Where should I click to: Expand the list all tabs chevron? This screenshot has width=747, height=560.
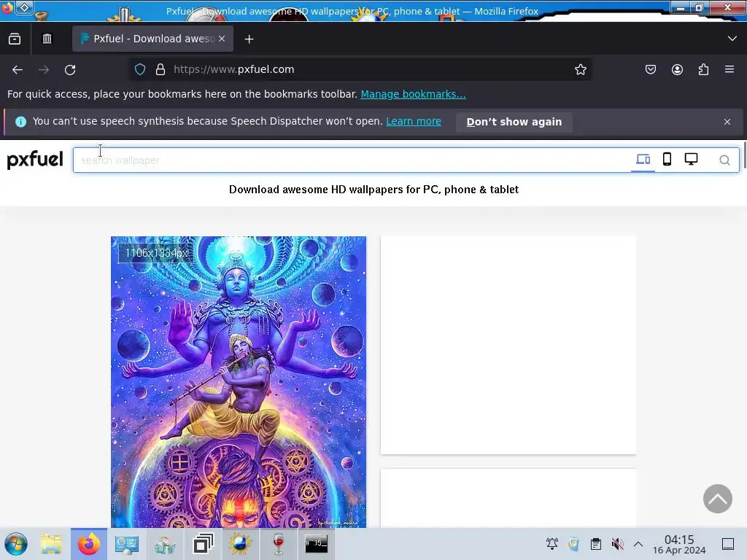pyautogui.click(x=732, y=39)
